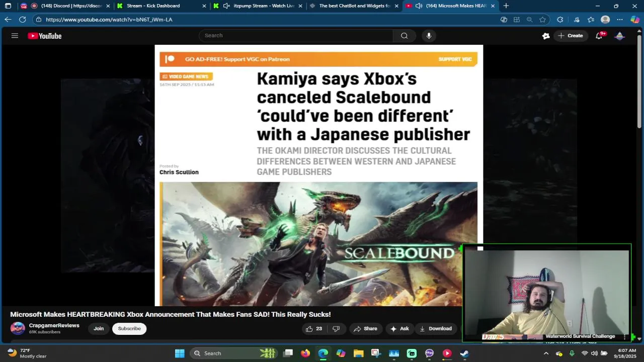This screenshot has height=362, width=644.
Task: Open browser Settings and more menu
Action: pos(620,20)
